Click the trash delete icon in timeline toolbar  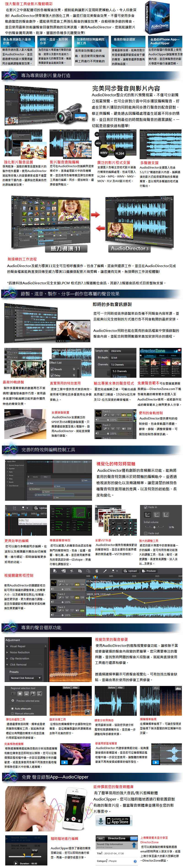click(97, 571)
